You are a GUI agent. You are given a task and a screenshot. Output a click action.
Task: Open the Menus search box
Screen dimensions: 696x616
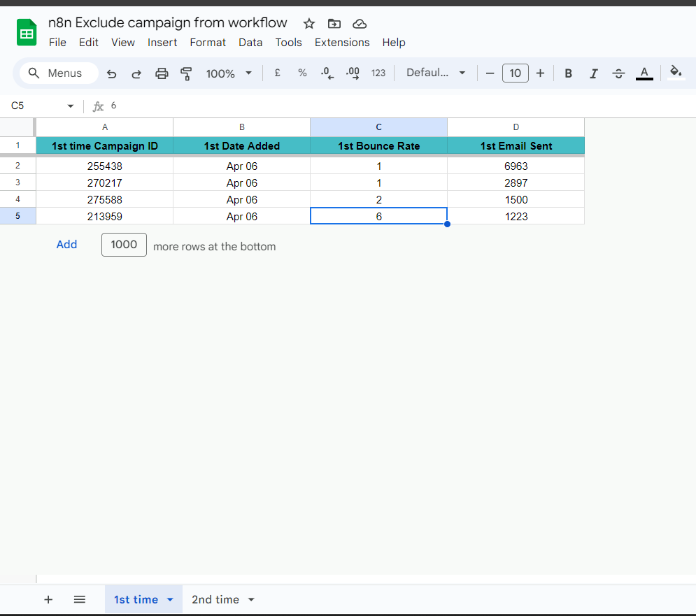(58, 73)
